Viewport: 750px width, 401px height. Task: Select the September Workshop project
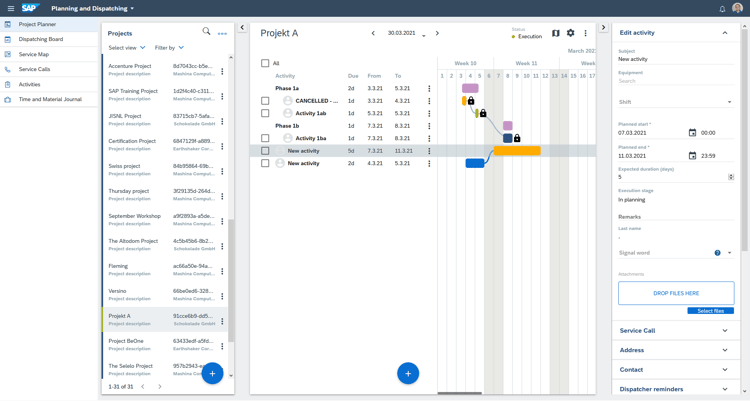pyautogui.click(x=165, y=220)
